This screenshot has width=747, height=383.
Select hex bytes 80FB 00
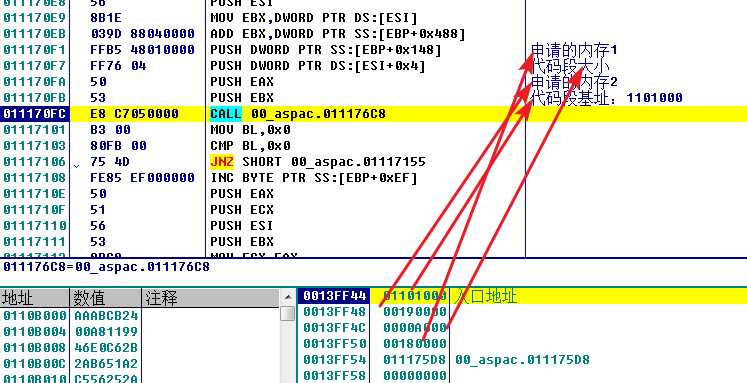click(x=118, y=146)
